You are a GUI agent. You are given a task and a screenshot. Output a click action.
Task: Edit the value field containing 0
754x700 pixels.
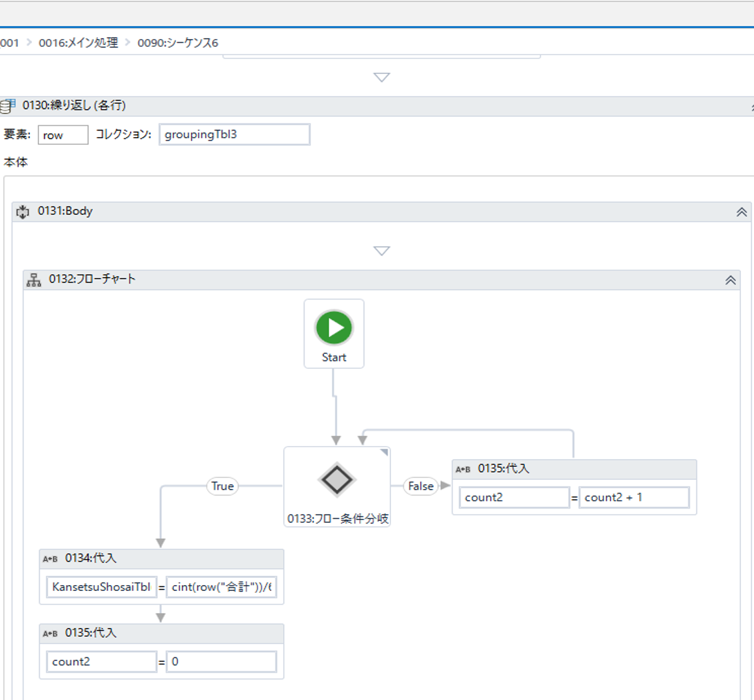tap(221, 662)
